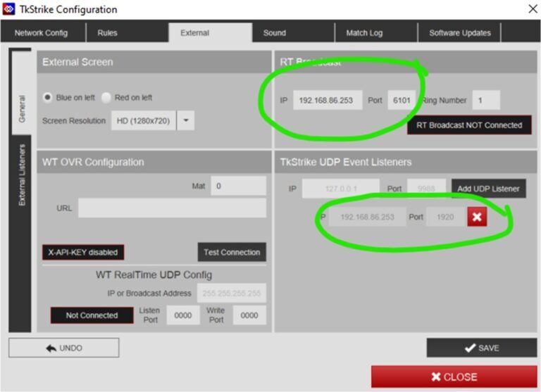This screenshot has height=392, width=541.
Task: Switch to the Sound tab
Action: [x=275, y=33]
